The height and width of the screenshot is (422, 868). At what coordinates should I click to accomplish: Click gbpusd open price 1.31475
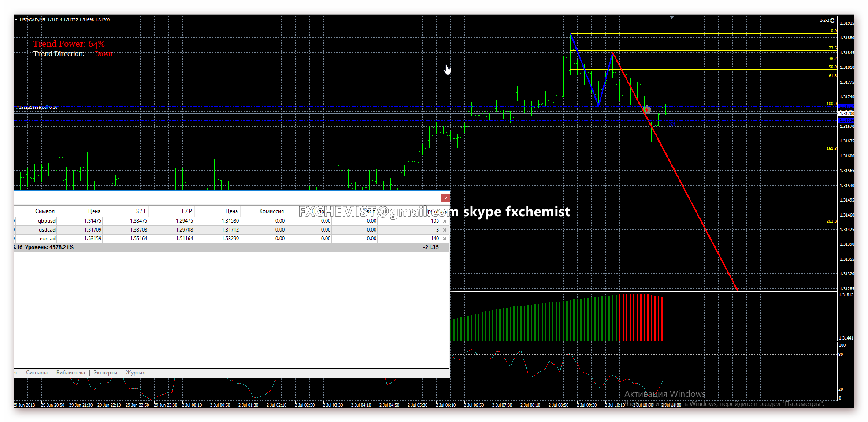[x=93, y=221]
